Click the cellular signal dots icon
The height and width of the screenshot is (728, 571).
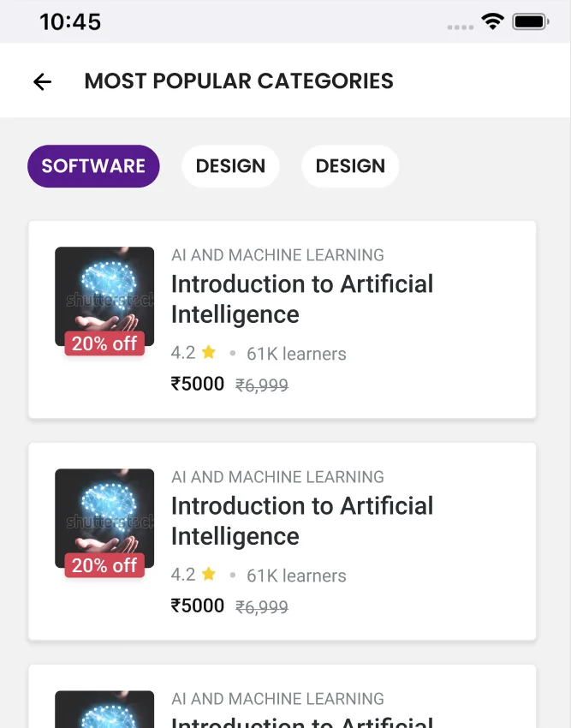click(x=460, y=27)
